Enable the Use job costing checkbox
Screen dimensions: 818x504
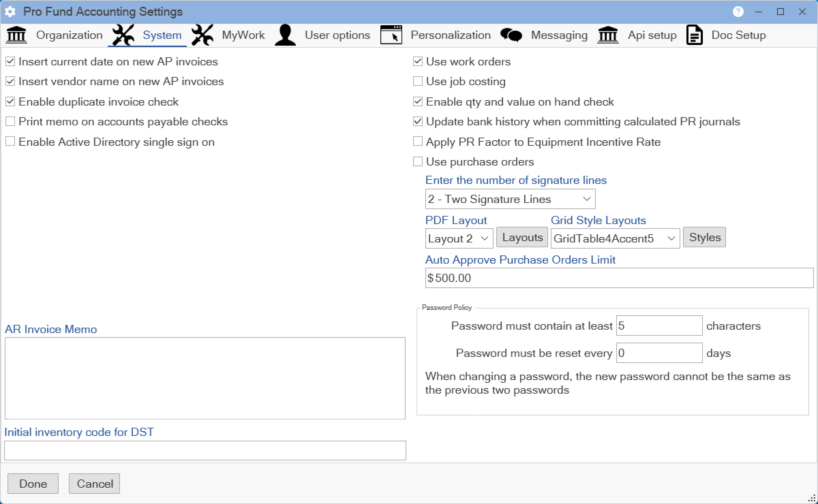coord(418,81)
